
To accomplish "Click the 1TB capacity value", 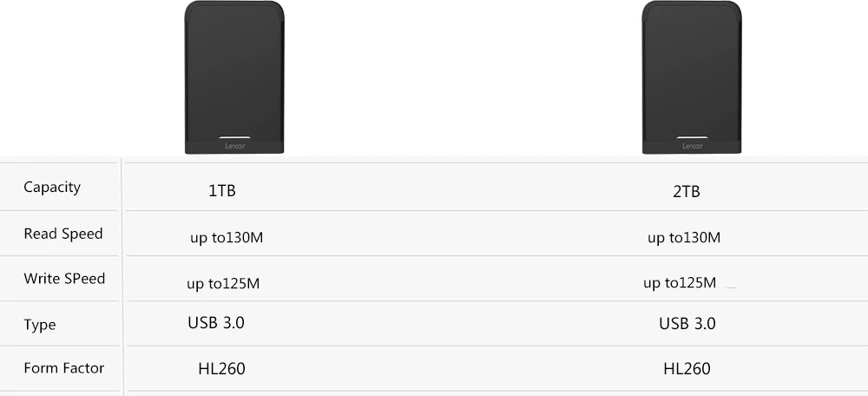I will 222,191.
